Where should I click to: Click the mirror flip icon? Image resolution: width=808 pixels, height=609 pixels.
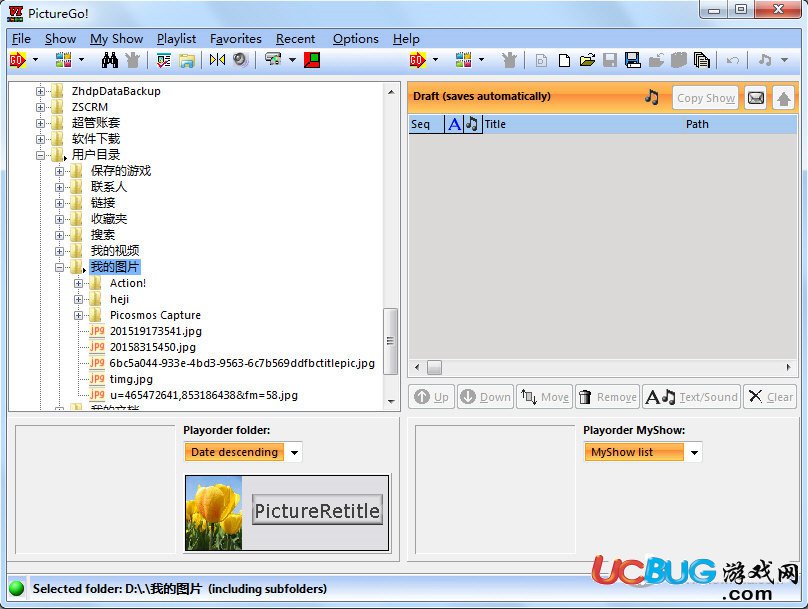coord(217,60)
